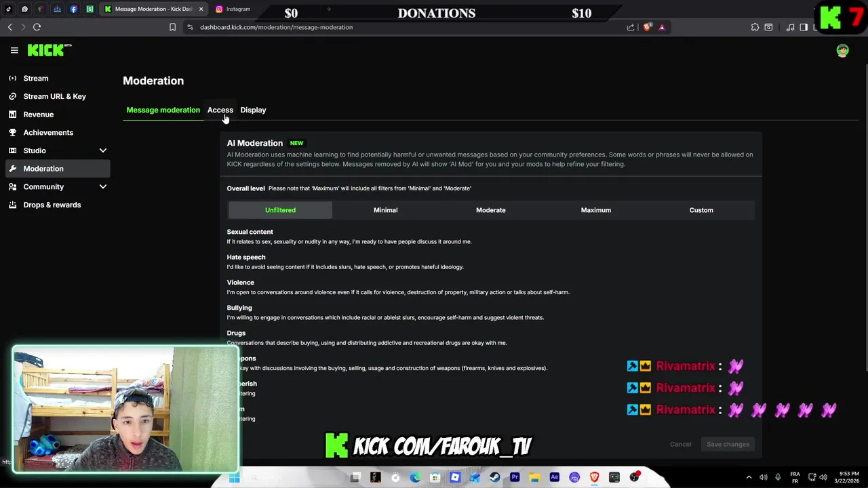The image size is (868, 488).
Task: Bookmark this page using the bookmark icon
Action: (172, 27)
